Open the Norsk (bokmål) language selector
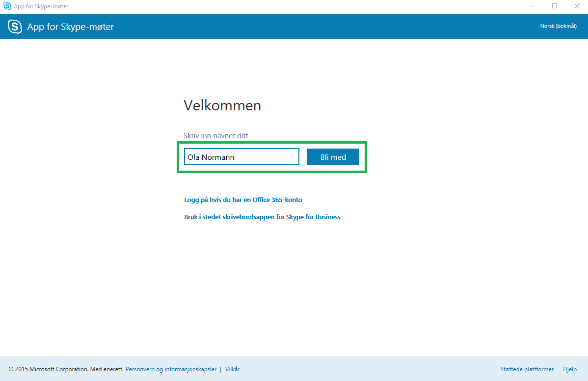 coord(558,26)
